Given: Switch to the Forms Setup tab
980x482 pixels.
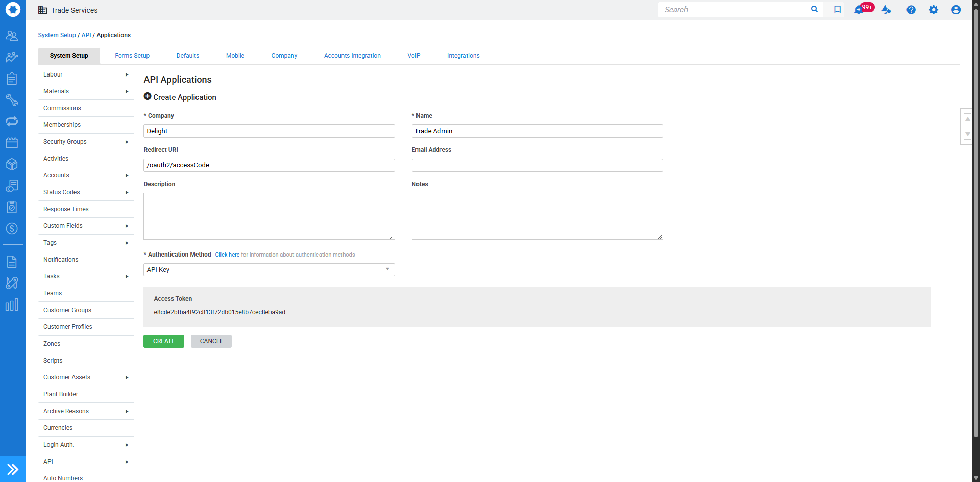Looking at the screenshot, I should coord(132,56).
